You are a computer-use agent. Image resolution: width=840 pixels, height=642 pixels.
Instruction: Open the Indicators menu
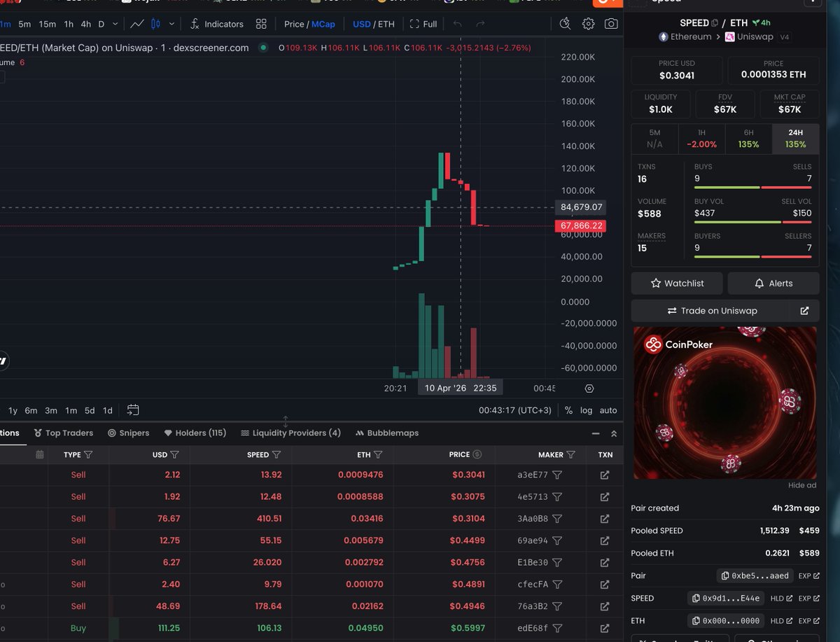216,24
